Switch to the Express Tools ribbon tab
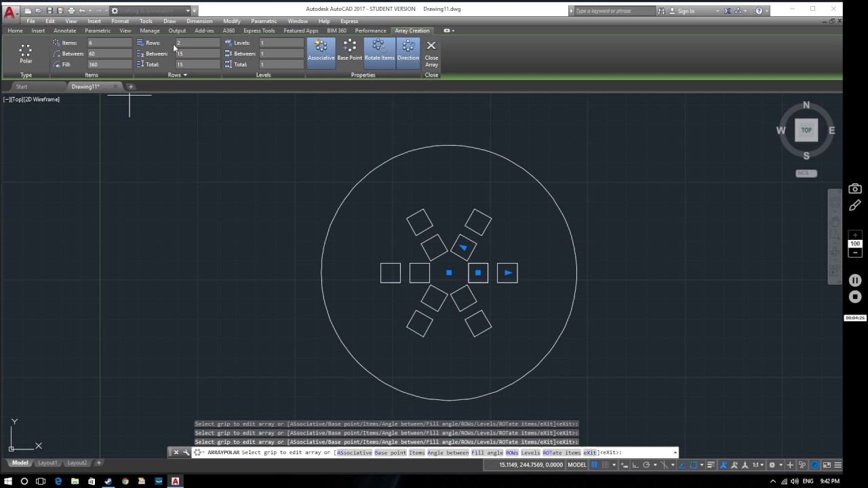868x488 pixels. click(259, 30)
